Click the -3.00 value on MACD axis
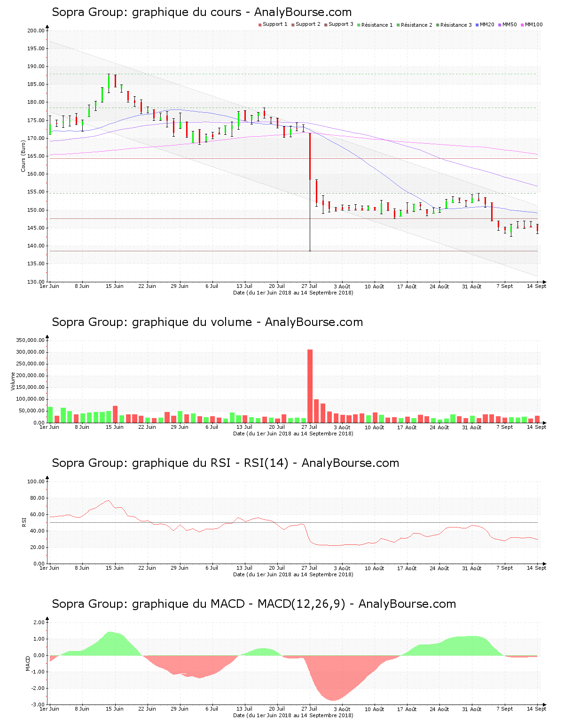 tap(38, 705)
